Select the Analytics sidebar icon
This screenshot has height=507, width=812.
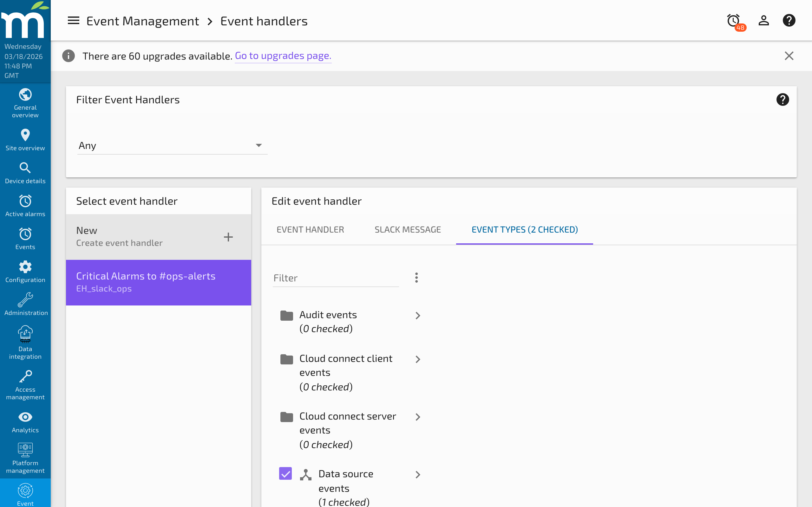pyautogui.click(x=25, y=421)
